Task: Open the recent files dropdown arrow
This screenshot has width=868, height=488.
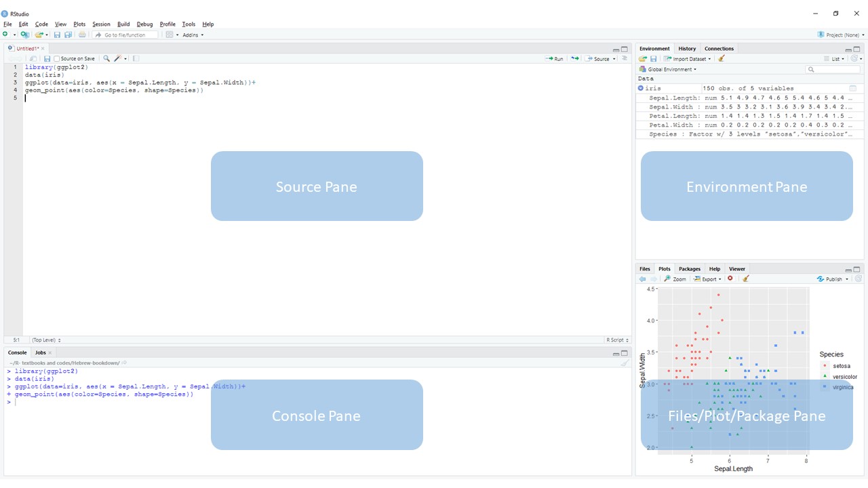Action: 47,35
